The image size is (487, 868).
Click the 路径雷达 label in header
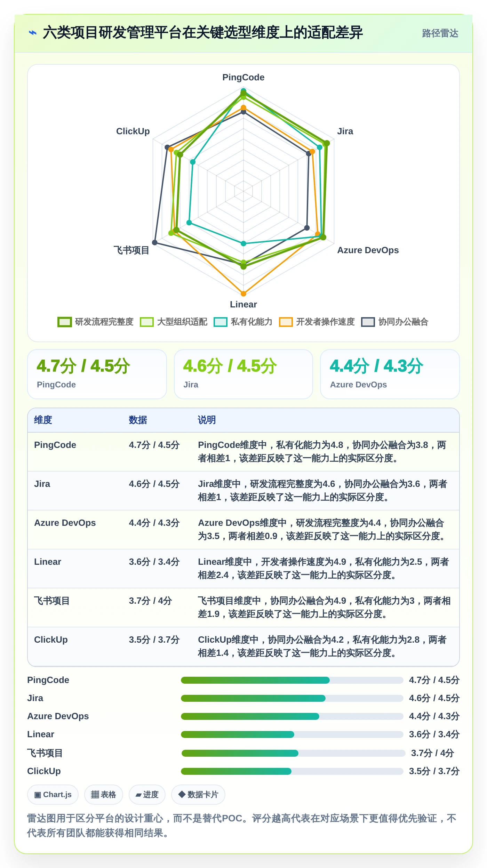(x=440, y=33)
